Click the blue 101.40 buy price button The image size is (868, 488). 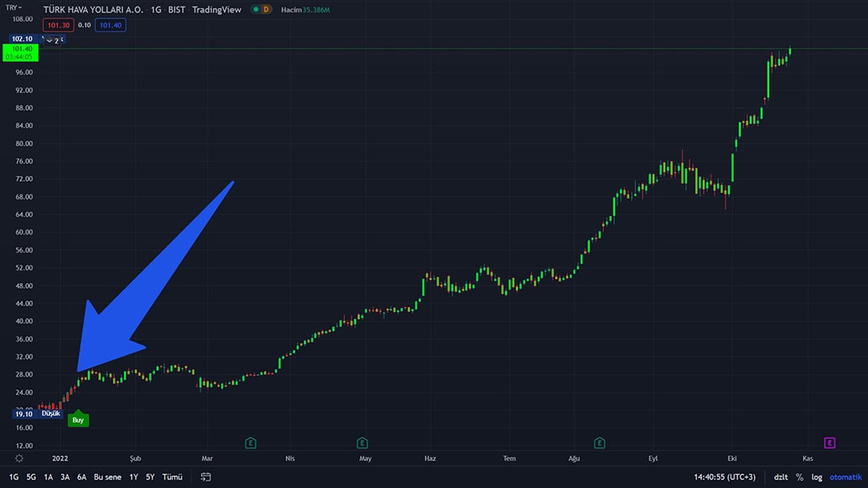click(110, 25)
